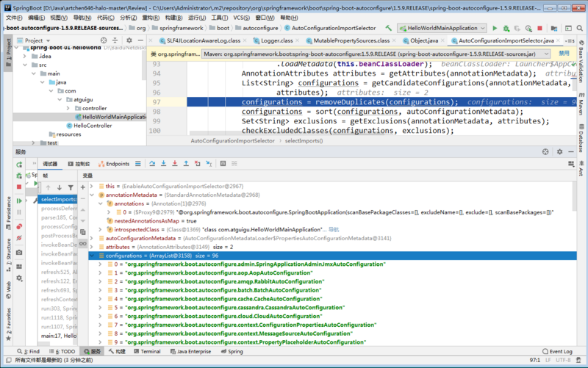Image resolution: width=588 pixels, height=368 pixels.
Task: Click the Step Over debugger icon
Action: pos(152,163)
